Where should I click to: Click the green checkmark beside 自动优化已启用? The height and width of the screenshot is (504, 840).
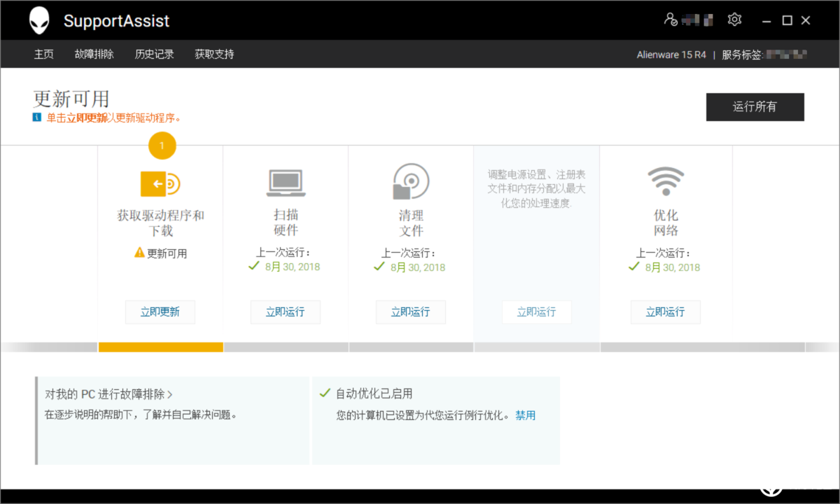click(325, 393)
